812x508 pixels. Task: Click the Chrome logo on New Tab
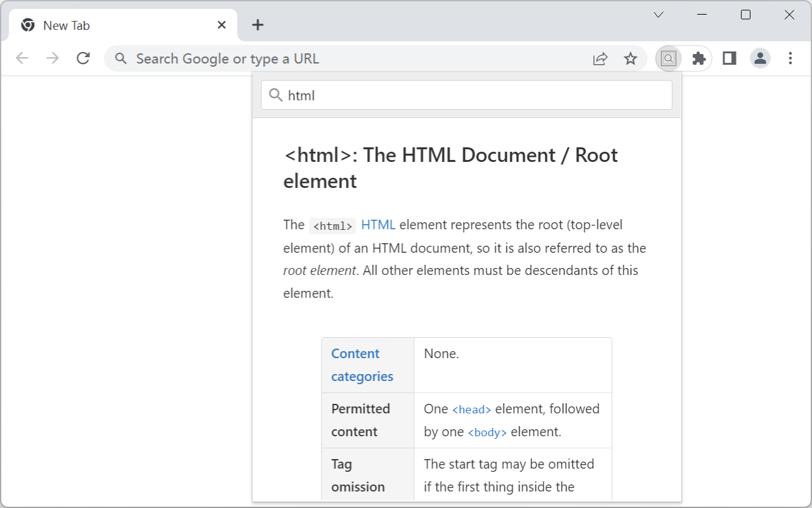click(x=27, y=25)
